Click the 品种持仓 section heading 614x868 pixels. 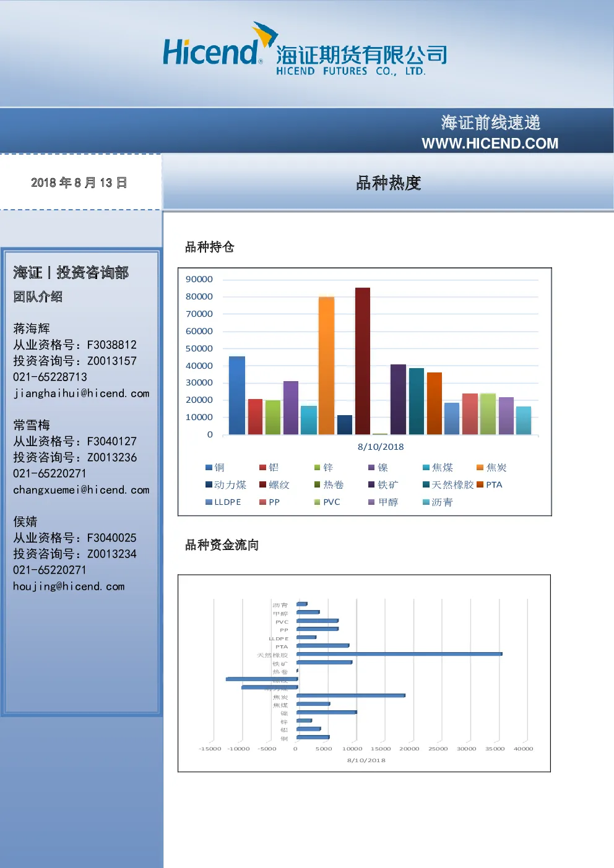pyautogui.click(x=210, y=247)
